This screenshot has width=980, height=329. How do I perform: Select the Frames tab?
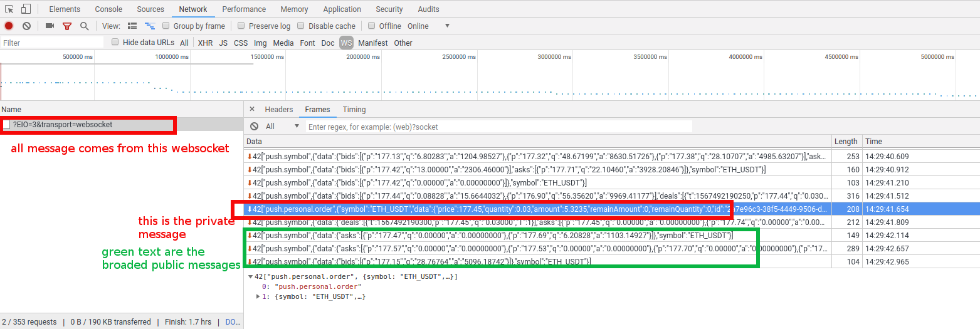point(317,109)
